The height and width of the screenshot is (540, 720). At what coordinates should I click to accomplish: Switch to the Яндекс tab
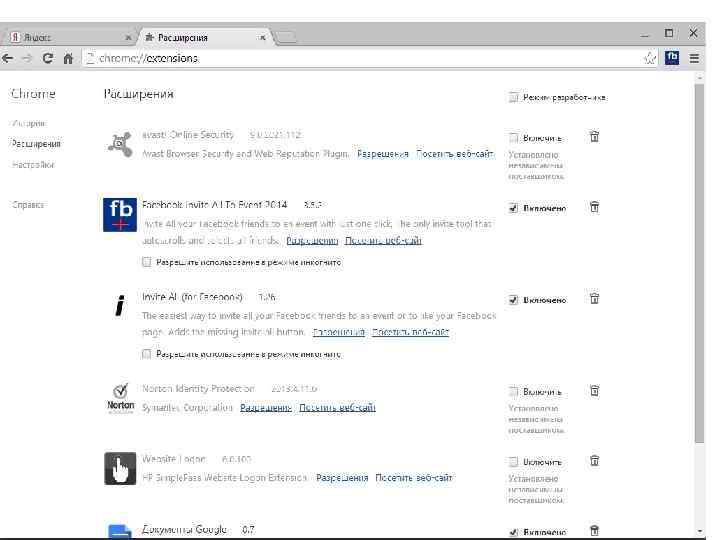click(x=69, y=38)
